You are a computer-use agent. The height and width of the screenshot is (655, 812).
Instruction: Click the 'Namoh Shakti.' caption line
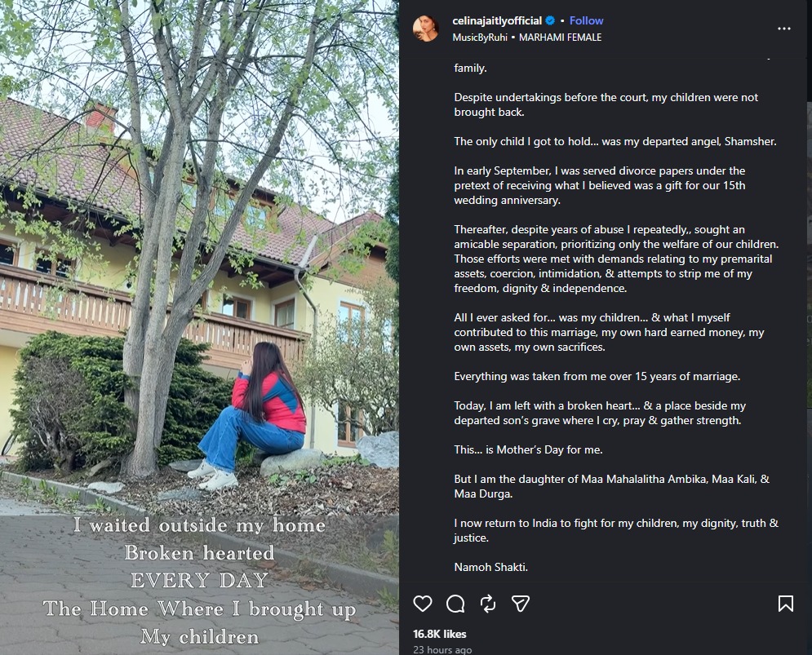[491, 567]
